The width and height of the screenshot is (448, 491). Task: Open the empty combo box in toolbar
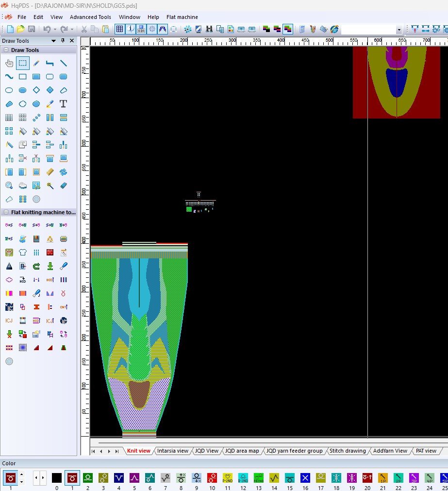pyautogui.click(x=399, y=30)
